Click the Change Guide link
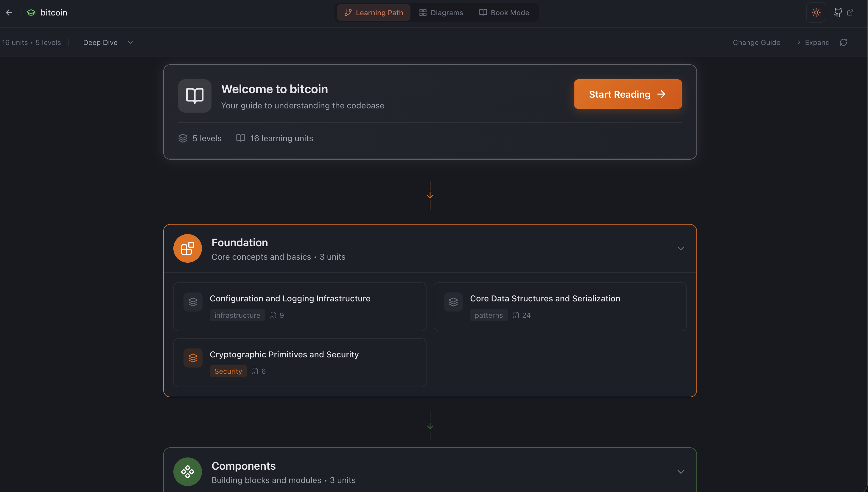Viewport: 868px width, 492px height. 756,42
